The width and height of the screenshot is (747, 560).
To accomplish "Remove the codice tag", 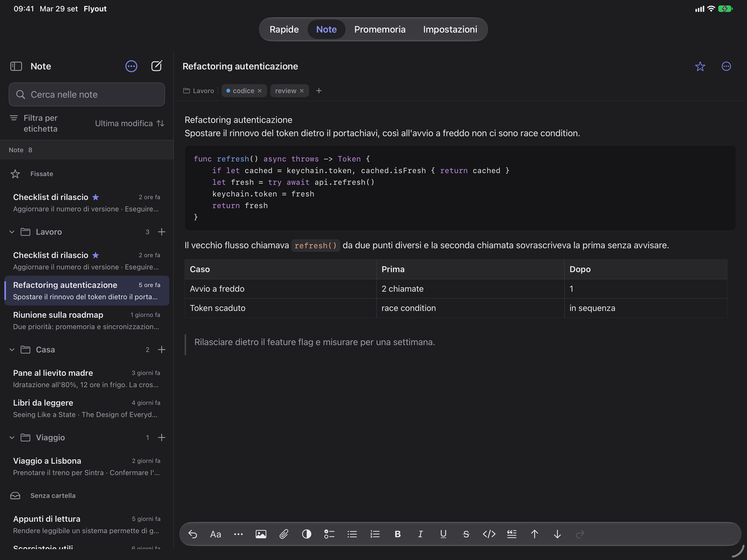I will [260, 91].
